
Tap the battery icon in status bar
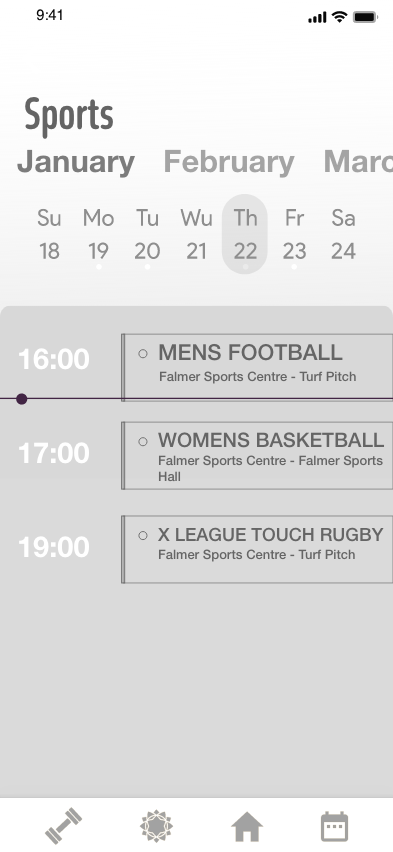coord(365,17)
